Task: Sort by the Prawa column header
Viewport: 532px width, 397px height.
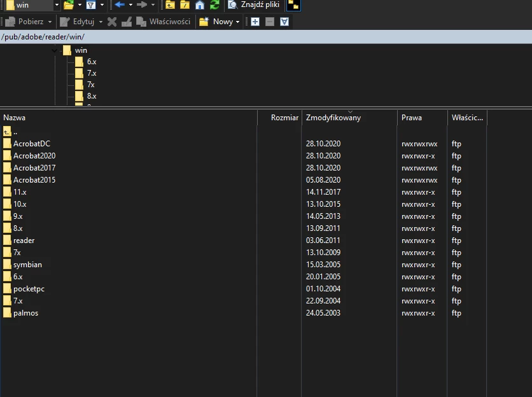Action: pyautogui.click(x=422, y=118)
